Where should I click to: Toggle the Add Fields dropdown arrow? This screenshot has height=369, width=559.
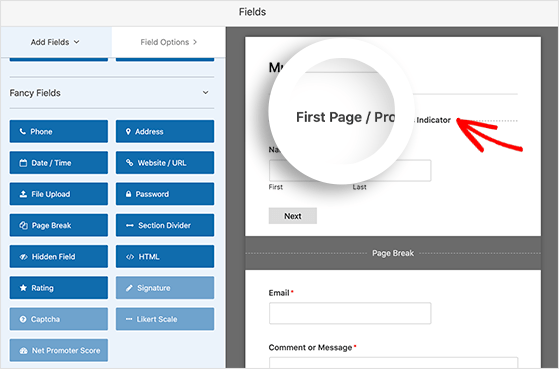tap(77, 42)
